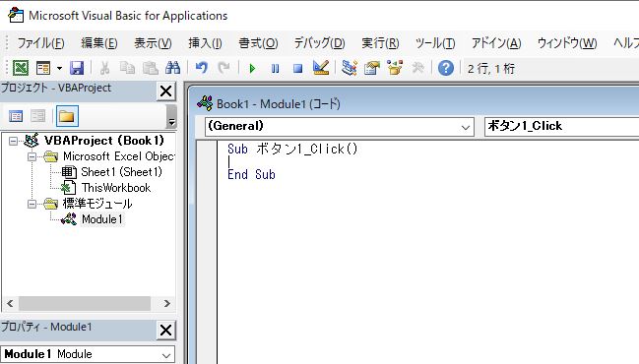The width and height of the screenshot is (639, 364).
Task: Click the Book1 - Module1 code window title
Action: tap(279, 104)
